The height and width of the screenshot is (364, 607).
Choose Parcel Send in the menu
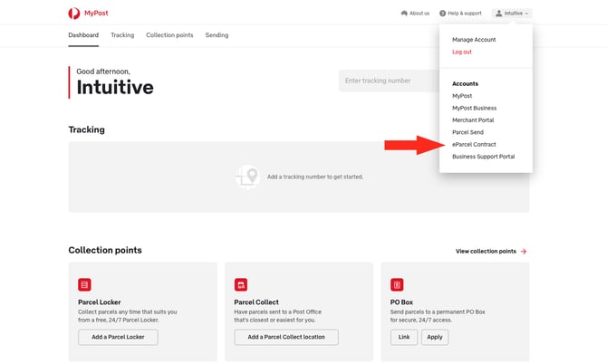[x=467, y=132]
